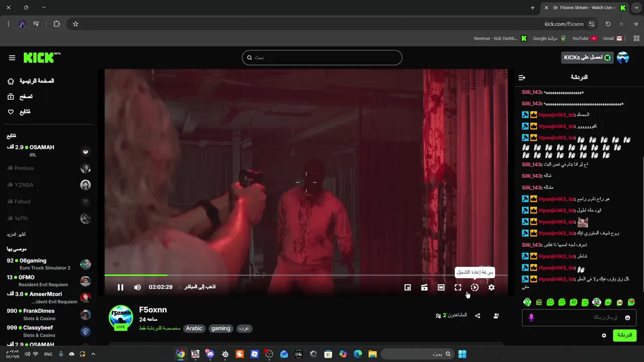
Task: Bookmark this page with the star
Action: (x=75, y=24)
